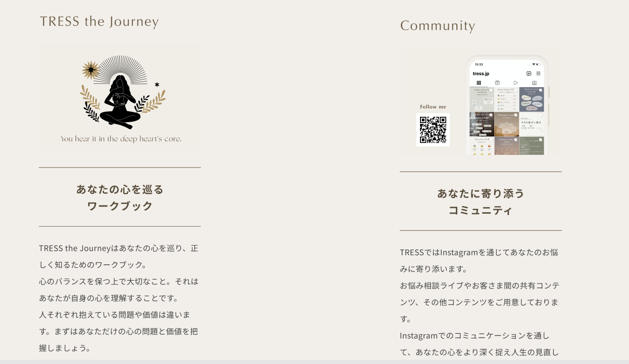Click the plus icon in the phone mockup
Screen dimensions: 629x364
529,74
